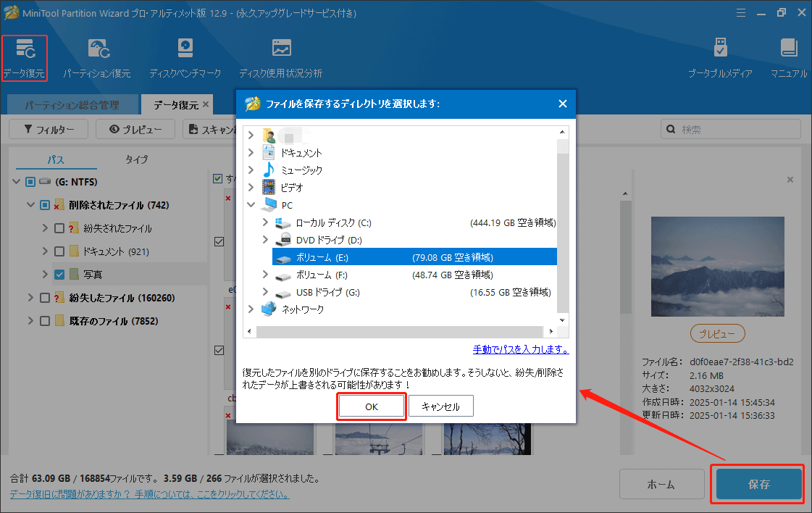The width and height of the screenshot is (812, 513).
Task: Click the フィルター funnel button
Action: [x=49, y=130]
